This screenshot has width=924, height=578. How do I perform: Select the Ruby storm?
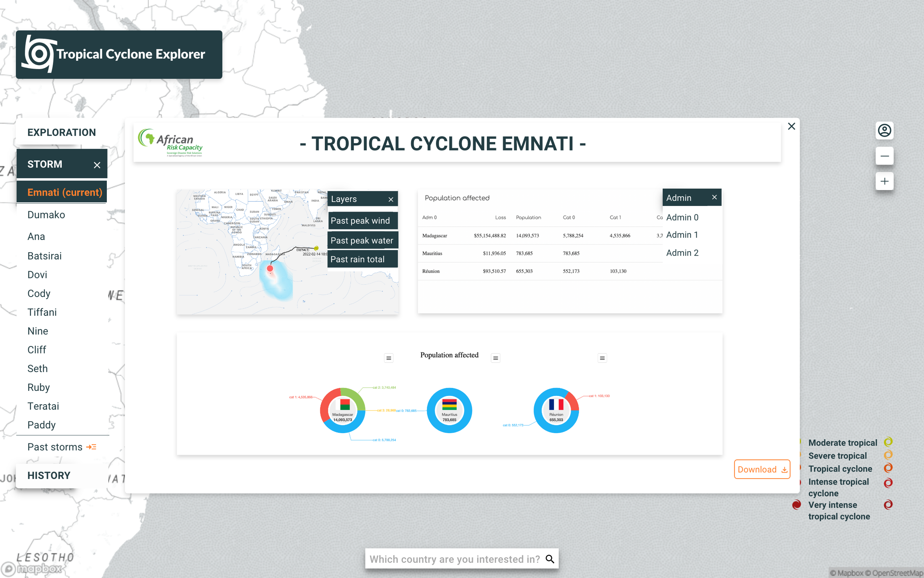pos(38,387)
